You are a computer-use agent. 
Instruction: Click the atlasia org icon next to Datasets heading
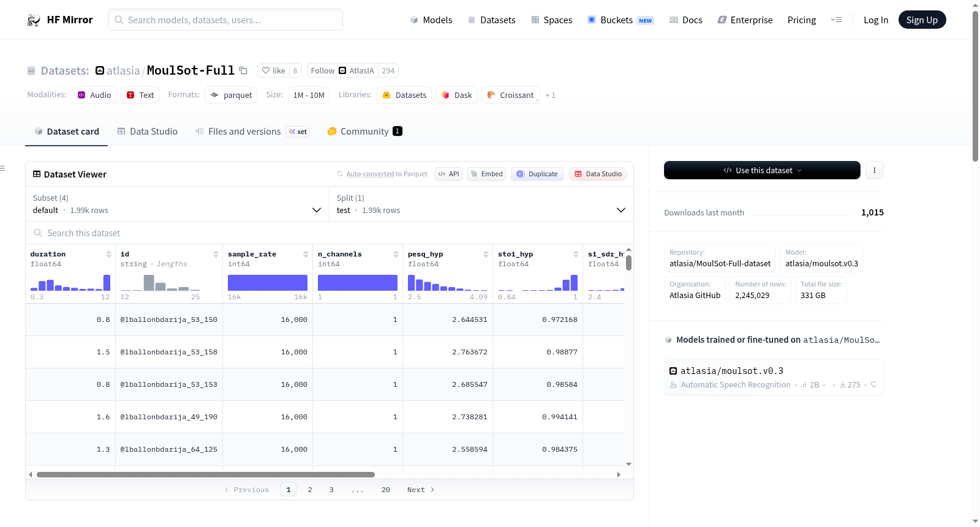(x=100, y=70)
